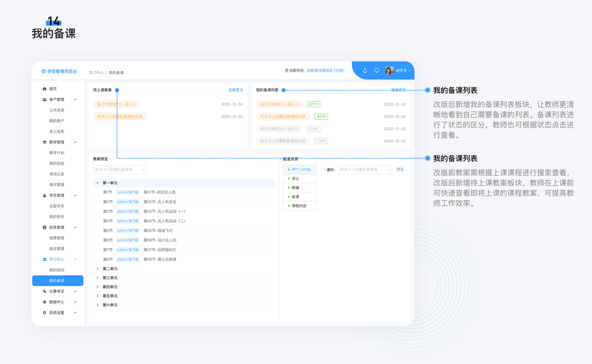Go to 报名管理 in sidebar

pyautogui.click(x=56, y=249)
